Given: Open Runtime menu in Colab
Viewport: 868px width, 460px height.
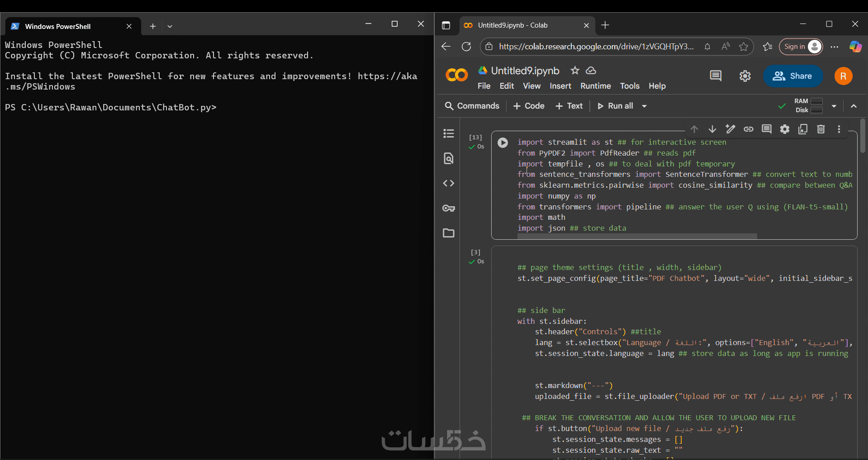Looking at the screenshot, I should [x=596, y=86].
